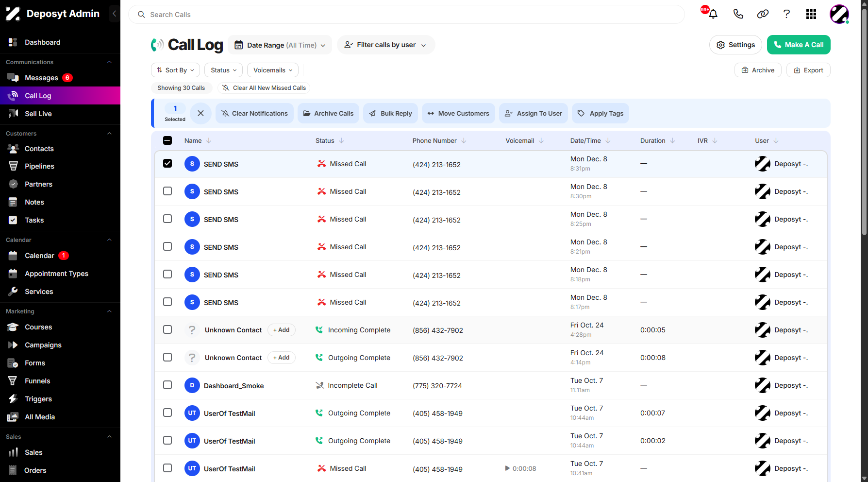Viewport: 868px width, 482px height.
Task: Open the Voicemails filter dropdown
Action: coord(273,70)
